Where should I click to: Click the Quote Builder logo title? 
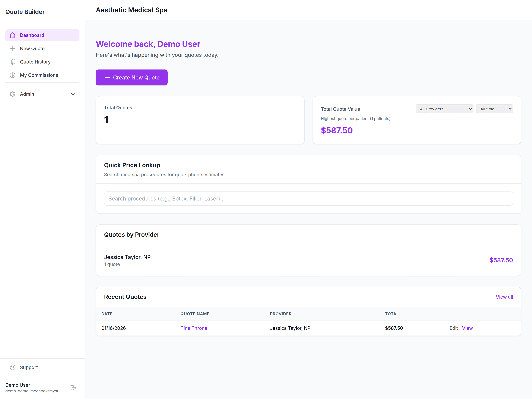click(25, 12)
